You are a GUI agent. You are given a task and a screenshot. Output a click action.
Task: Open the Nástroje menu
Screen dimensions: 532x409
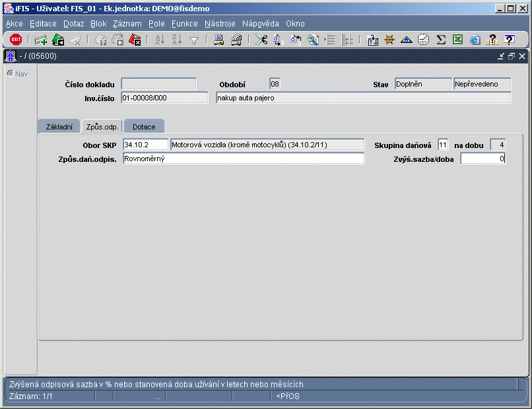220,24
